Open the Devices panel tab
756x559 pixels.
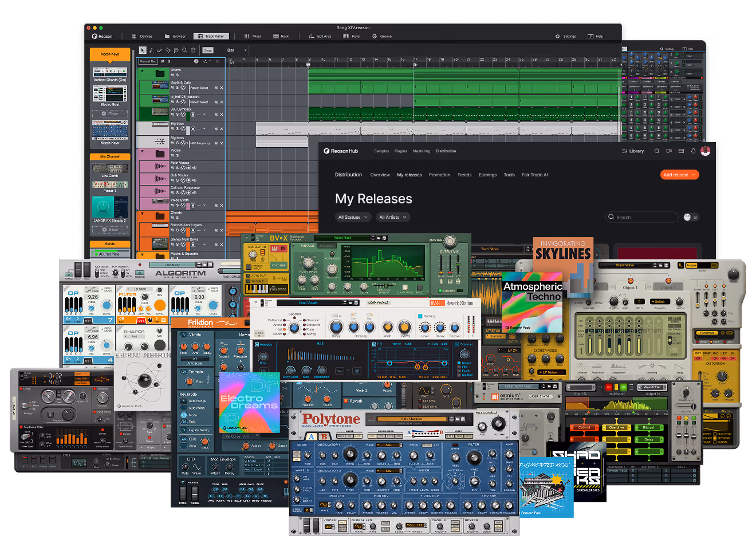point(143,36)
